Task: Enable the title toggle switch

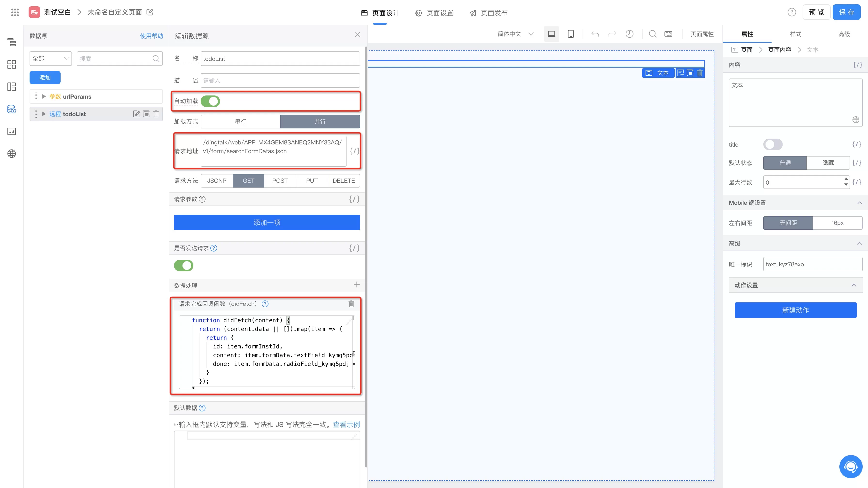Action: (x=773, y=145)
